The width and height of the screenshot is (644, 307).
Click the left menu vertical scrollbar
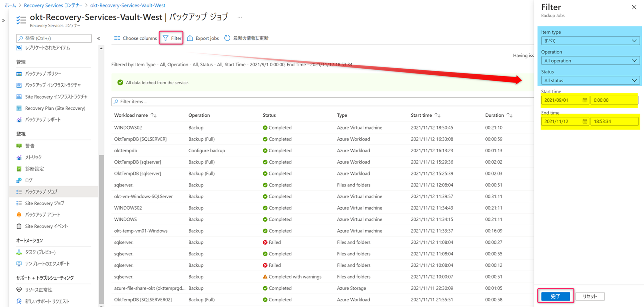[x=101, y=229]
